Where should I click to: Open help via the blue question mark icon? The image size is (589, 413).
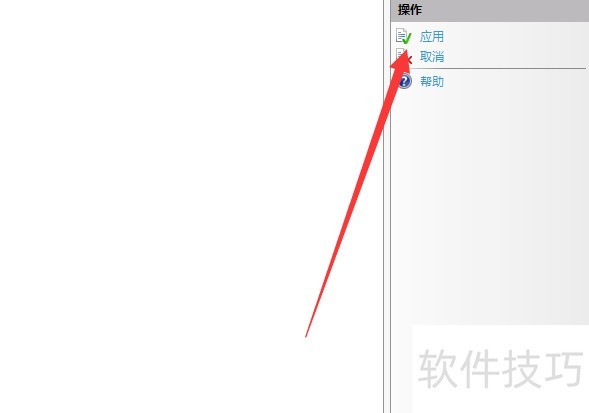[405, 81]
